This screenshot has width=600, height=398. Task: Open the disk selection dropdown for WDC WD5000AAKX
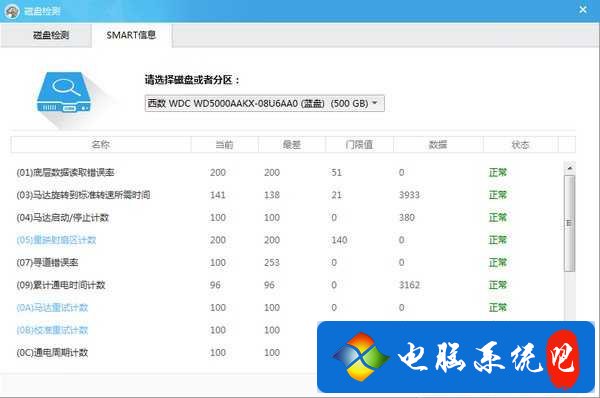tap(264, 103)
